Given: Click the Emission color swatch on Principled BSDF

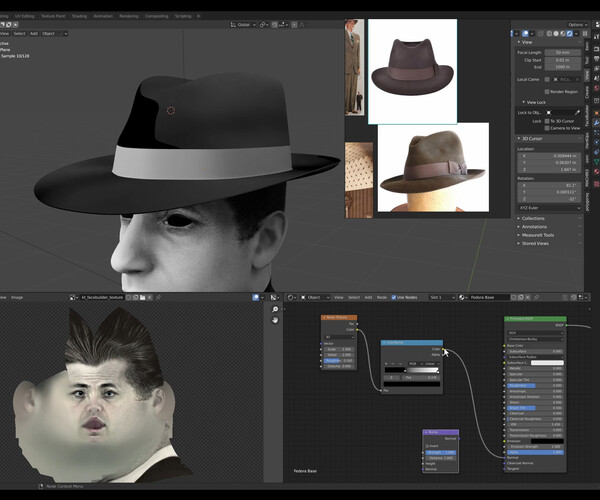Looking at the screenshot, I should tap(547, 441).
